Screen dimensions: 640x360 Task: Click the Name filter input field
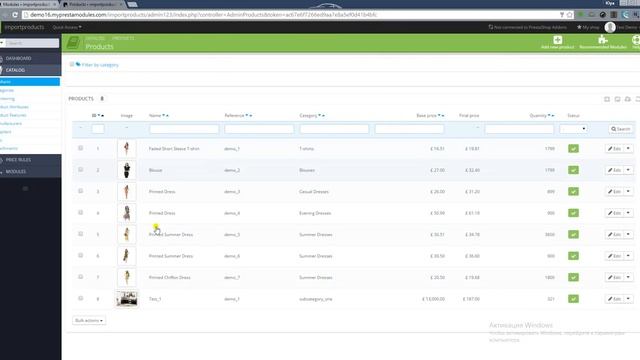pyautogui.click(x=184, y=129)
